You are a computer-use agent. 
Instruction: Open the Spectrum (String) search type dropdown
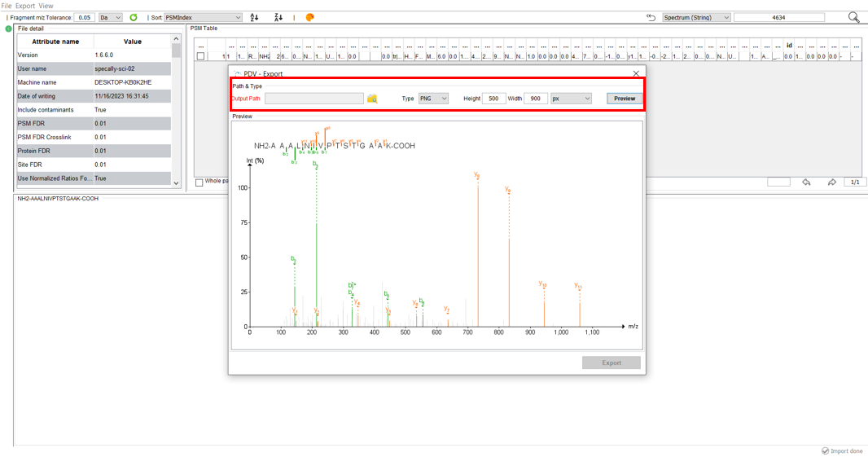pyautogui.click(x=696, y=18)
